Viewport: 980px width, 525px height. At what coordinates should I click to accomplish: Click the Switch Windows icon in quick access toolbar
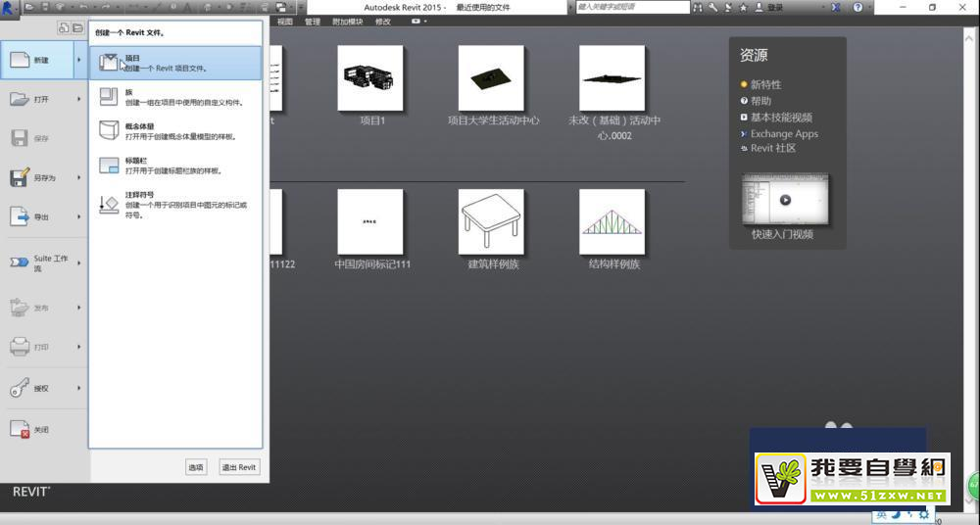pyautogui.click(x=281, y=8)
